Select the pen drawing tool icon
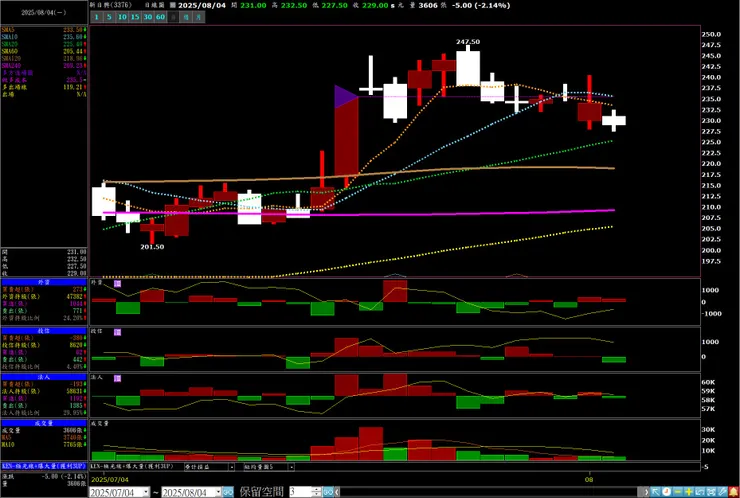 pos(722,492)
